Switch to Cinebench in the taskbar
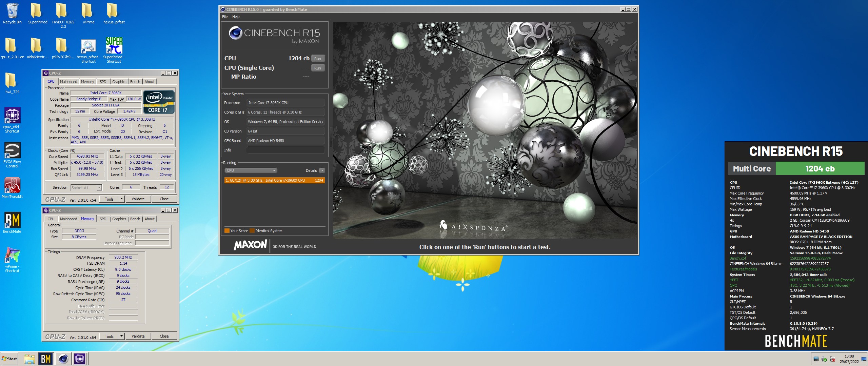868x366 pixels. [63, 359]
